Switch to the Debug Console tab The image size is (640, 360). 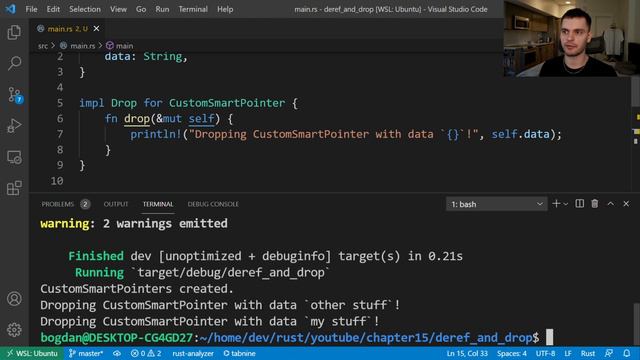[213, 204]
